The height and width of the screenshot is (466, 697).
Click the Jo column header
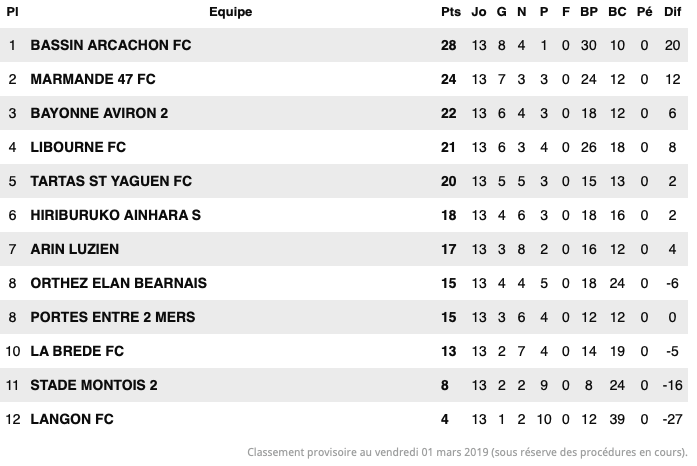[x=479, y=12]
